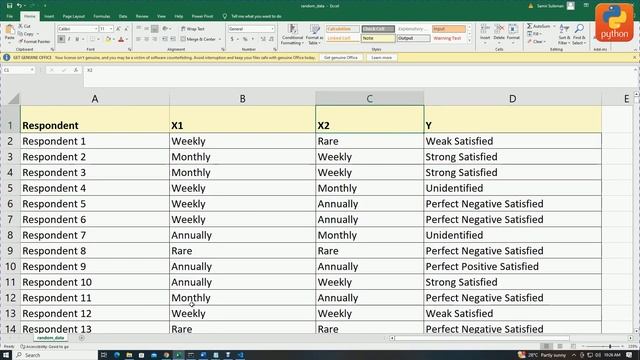
Task: Click the Format Painter brush
Action: pyautogui.click(x=34, y=41)
